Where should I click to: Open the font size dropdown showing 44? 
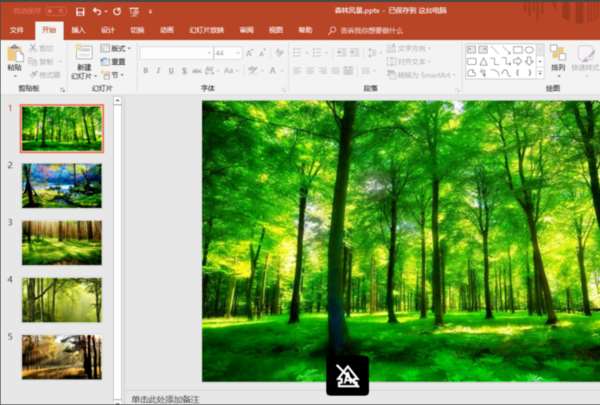(228, 53)
